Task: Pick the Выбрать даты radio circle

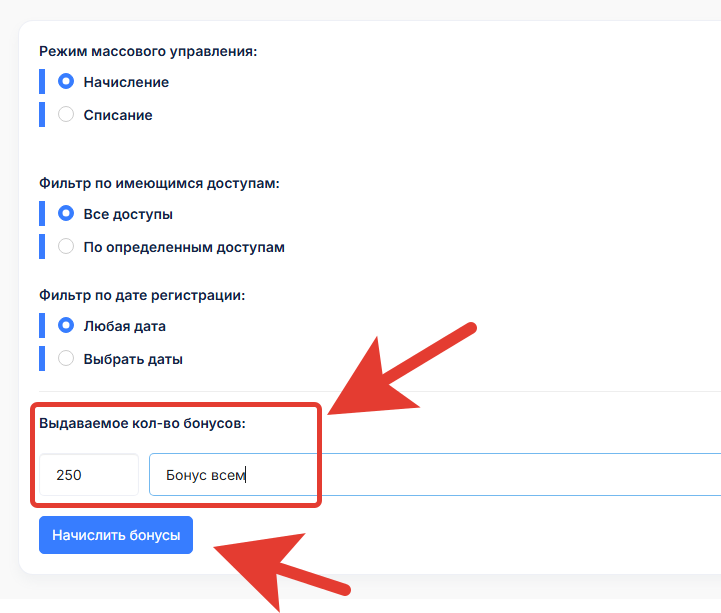Action: tap(66, 358)
